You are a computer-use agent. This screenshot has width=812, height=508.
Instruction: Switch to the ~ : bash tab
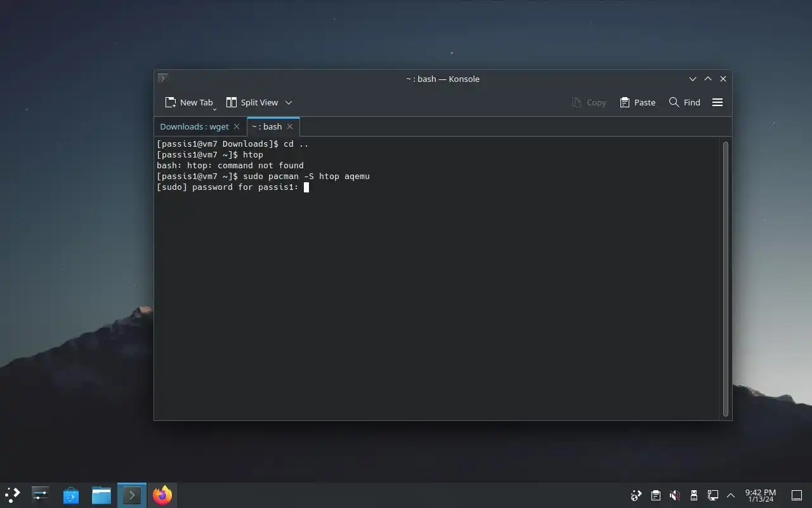[x=266, y=126]
